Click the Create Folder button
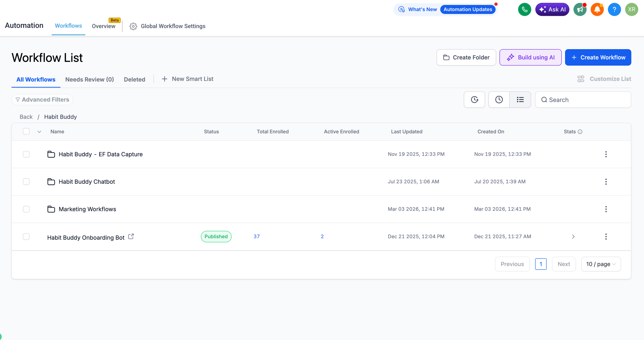Image resolution: width=644 pixels, height=340 pixels. [466, 57]
